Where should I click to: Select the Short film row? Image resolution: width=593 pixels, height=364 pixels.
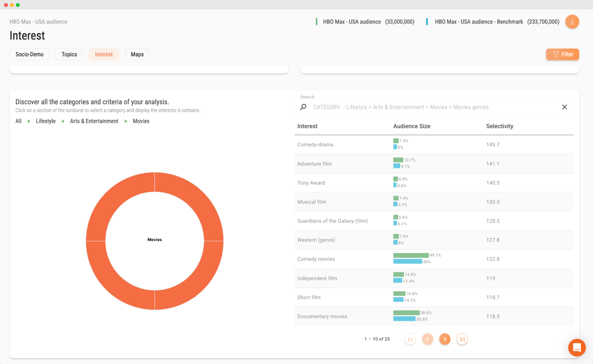[x=434, y=297]
